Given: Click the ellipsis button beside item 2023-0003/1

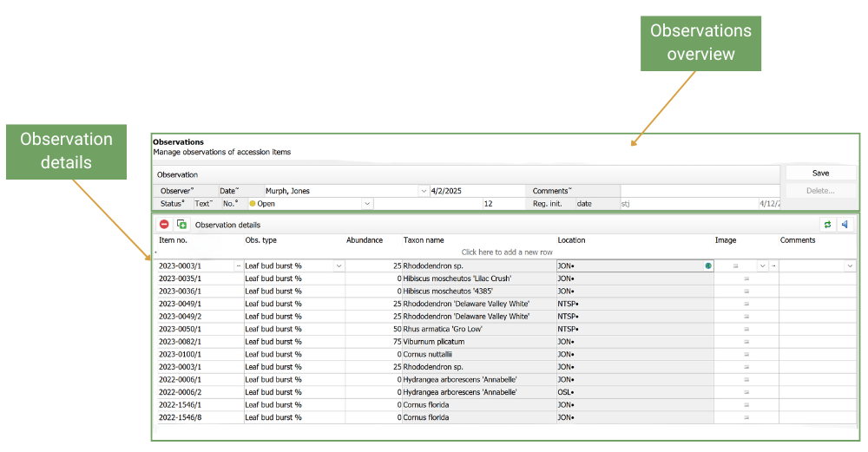Looking at the screenshot, I should pos(239,266).
